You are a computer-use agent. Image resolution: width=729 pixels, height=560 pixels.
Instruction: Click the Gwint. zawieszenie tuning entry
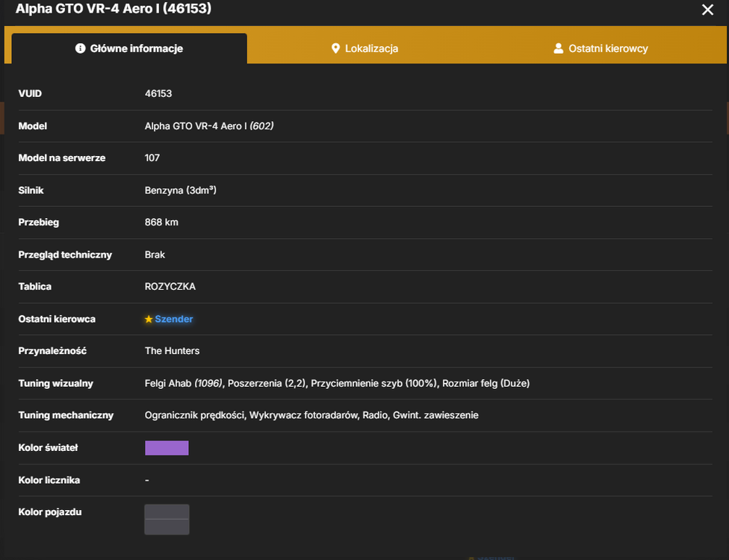tap(435, 415)
